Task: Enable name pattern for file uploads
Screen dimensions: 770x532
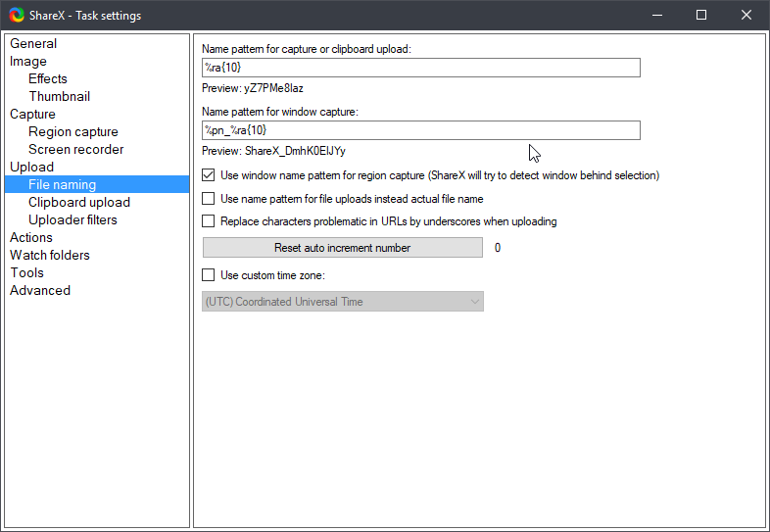Action: [209, 199]
